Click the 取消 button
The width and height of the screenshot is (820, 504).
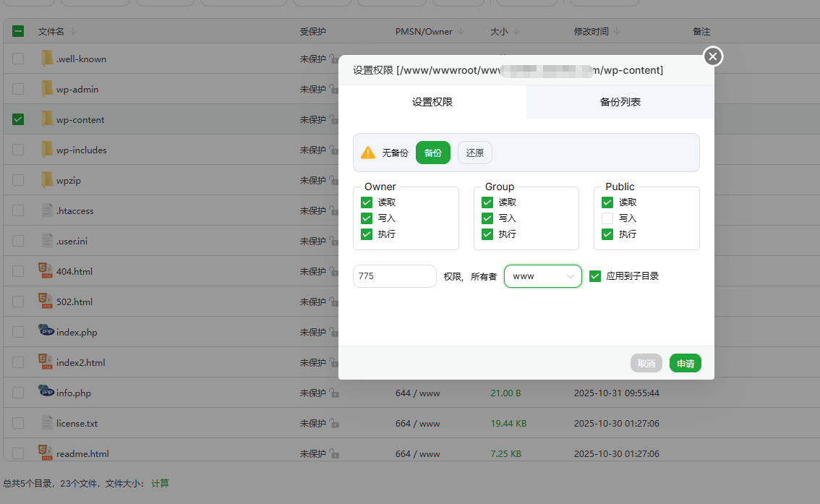pyautogui.click(x=646, y=364)
